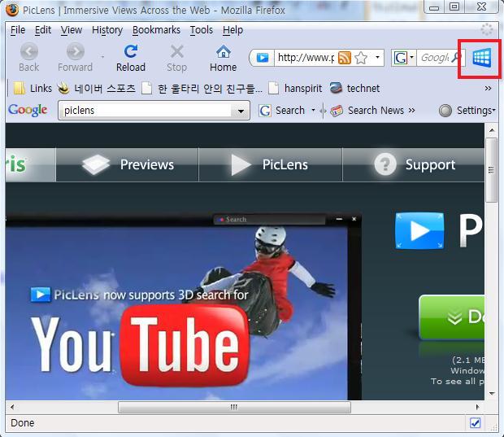504x437 pixels.
Task: Click the large PicLens blue play logo
Action: (419, 230)
